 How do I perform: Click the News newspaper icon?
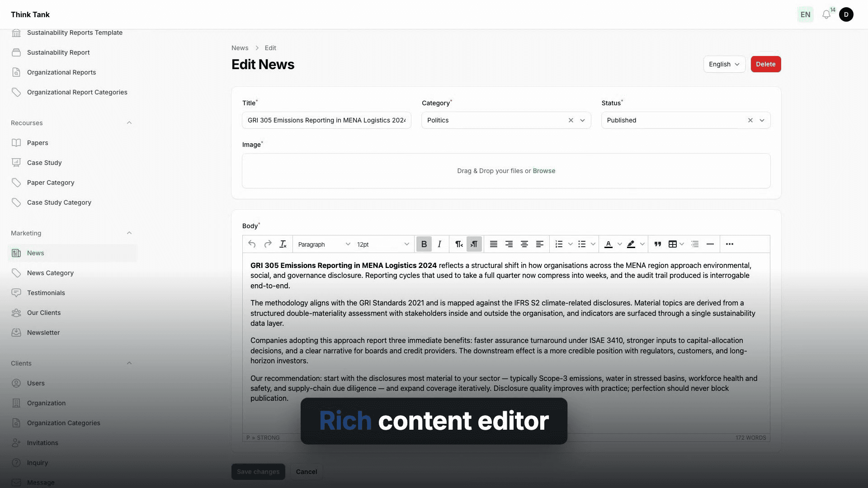click(x=16, y=253)
